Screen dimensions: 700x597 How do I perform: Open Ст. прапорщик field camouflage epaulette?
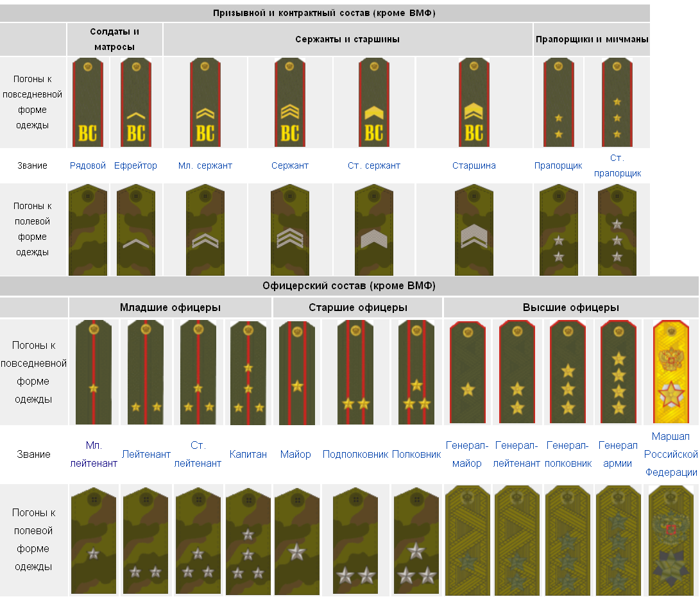[x=617, y=230]
